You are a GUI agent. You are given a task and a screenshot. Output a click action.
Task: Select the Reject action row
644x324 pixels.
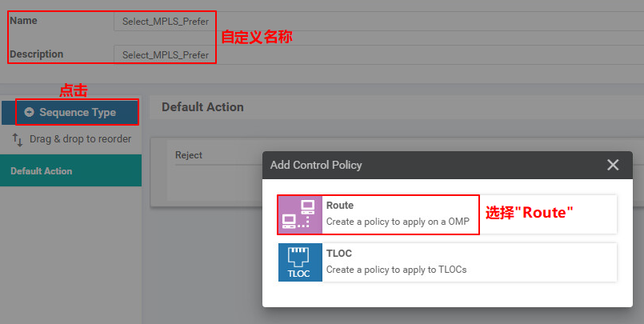pos(189,155)
